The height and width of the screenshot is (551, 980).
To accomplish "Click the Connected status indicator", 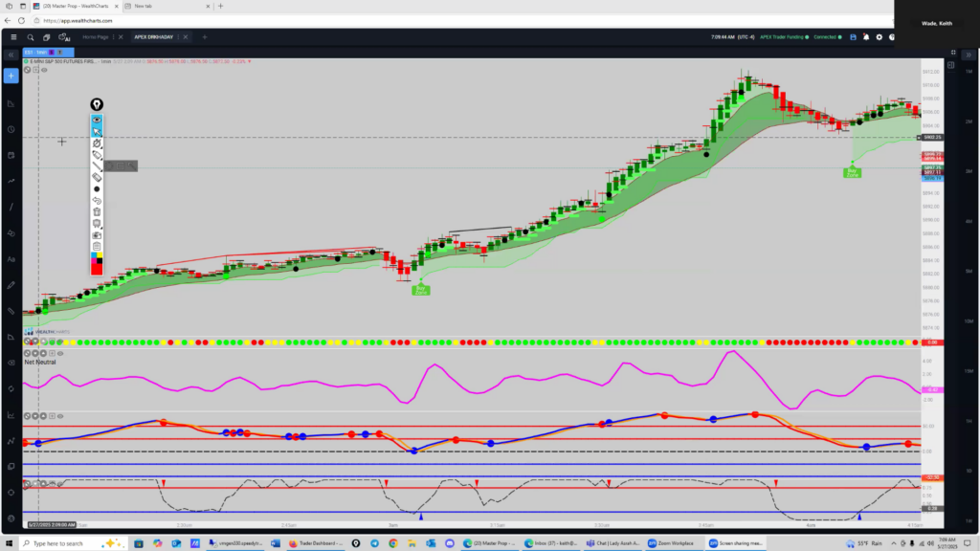I will click(x=828, y=37).
